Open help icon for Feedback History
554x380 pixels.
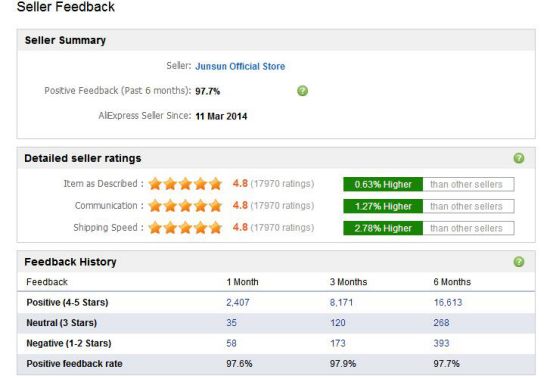519,262
